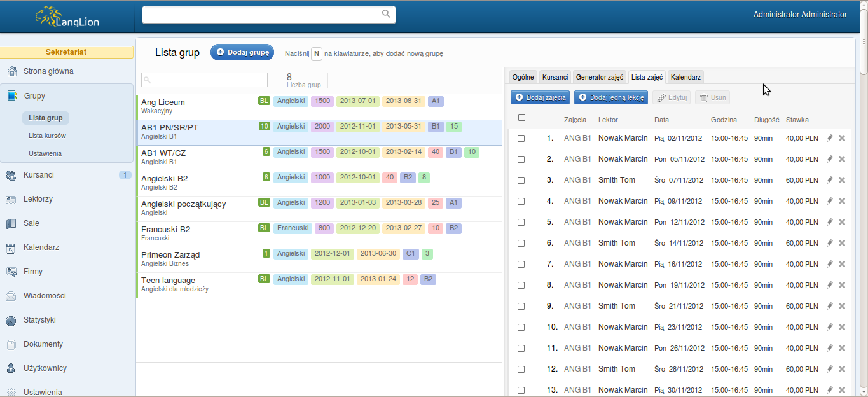Click the search magnifier icon in top bar
This screenshot has height=397, width=868.
point(386,14)
